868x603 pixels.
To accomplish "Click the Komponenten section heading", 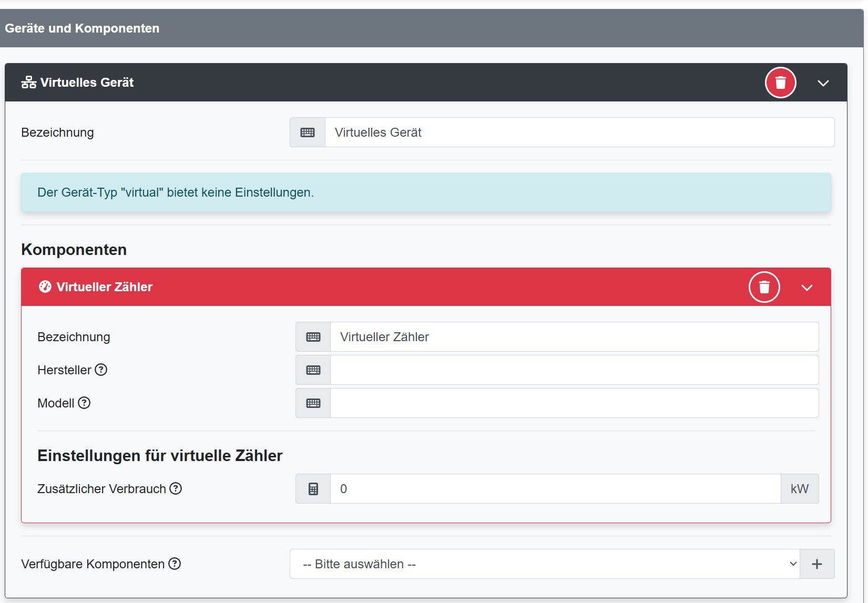I will [x=74, y=249].
